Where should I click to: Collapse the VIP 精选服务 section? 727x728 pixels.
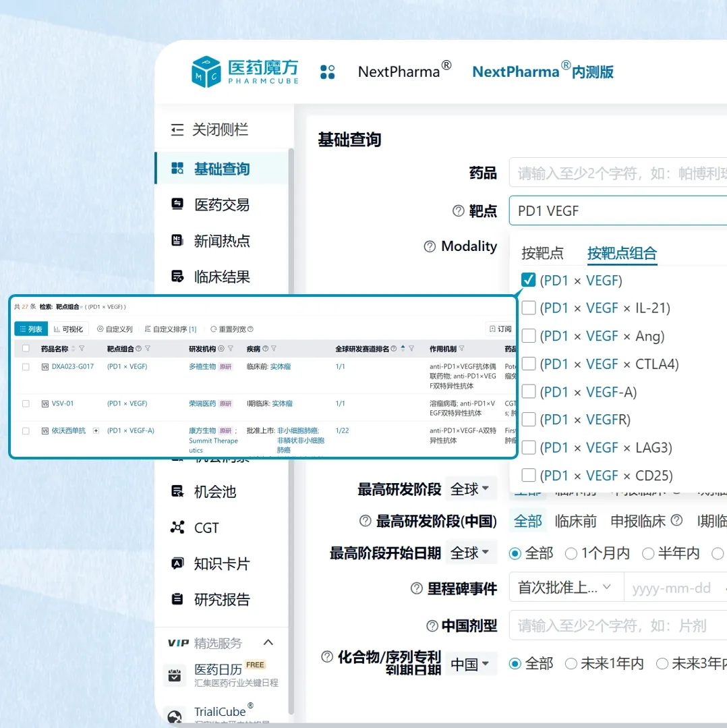point(268,642)
